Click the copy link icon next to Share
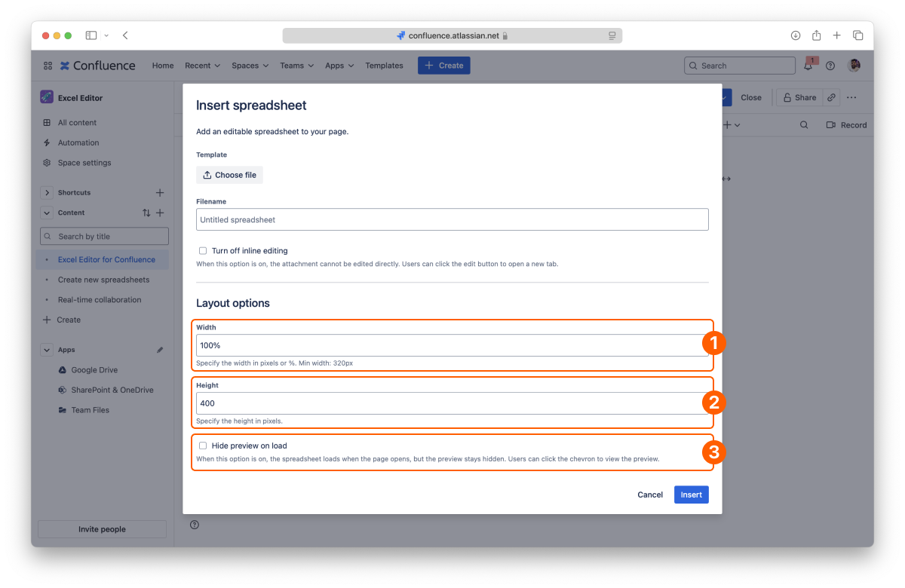 coord(831,97)
